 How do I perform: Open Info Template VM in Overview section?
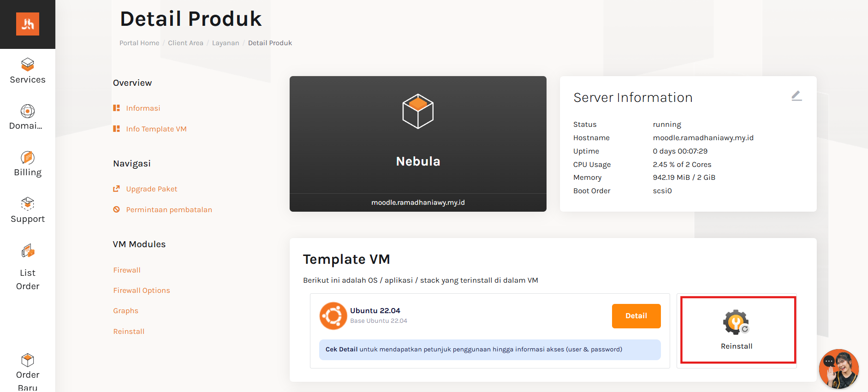point(156,129)
